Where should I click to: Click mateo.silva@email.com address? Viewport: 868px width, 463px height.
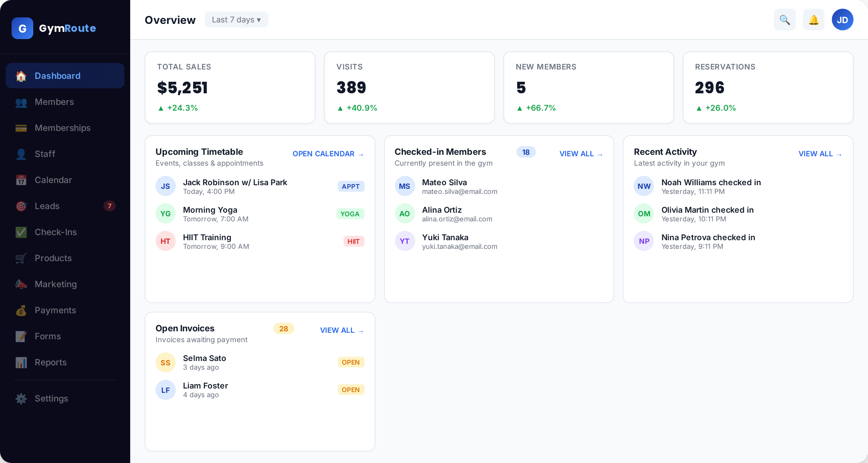(x=460, y=191)
